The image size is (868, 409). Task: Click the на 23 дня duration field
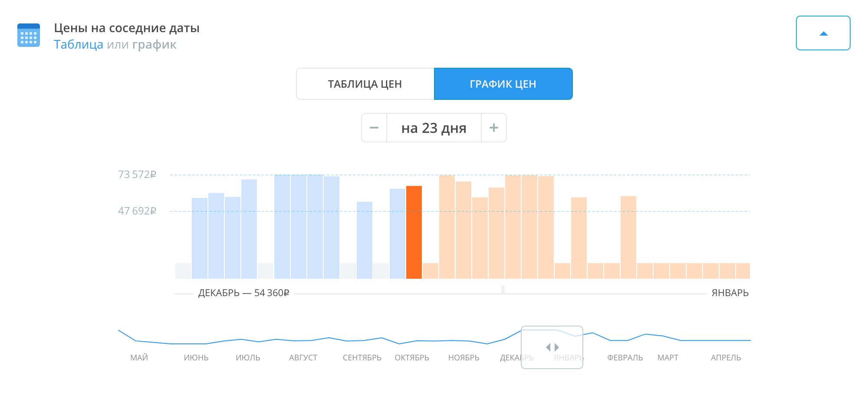[434, 128]
